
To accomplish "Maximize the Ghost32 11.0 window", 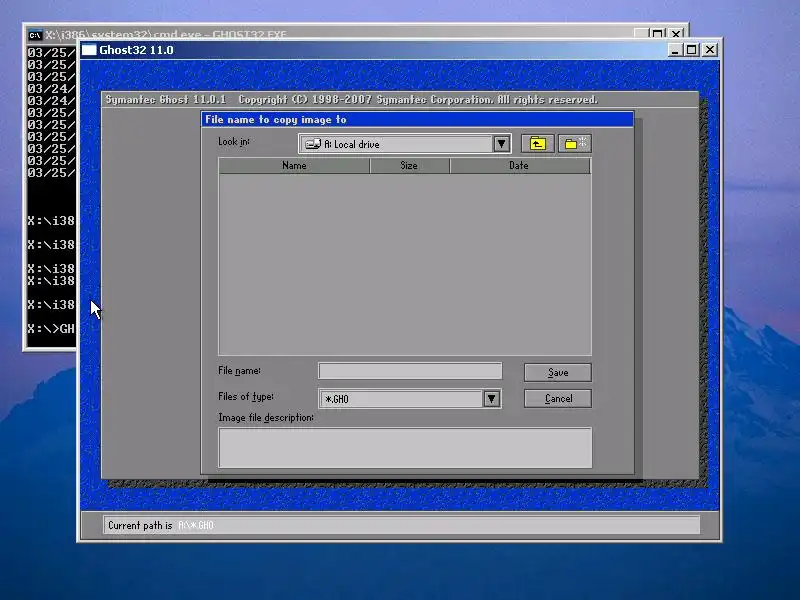I will (691, 50).
